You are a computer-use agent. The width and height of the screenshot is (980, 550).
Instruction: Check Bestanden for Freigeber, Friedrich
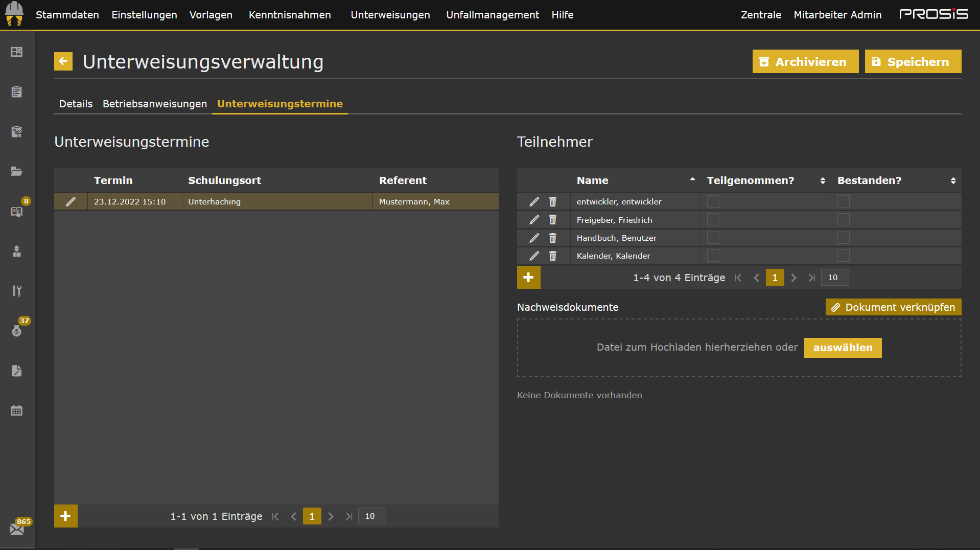coord(843,220)
